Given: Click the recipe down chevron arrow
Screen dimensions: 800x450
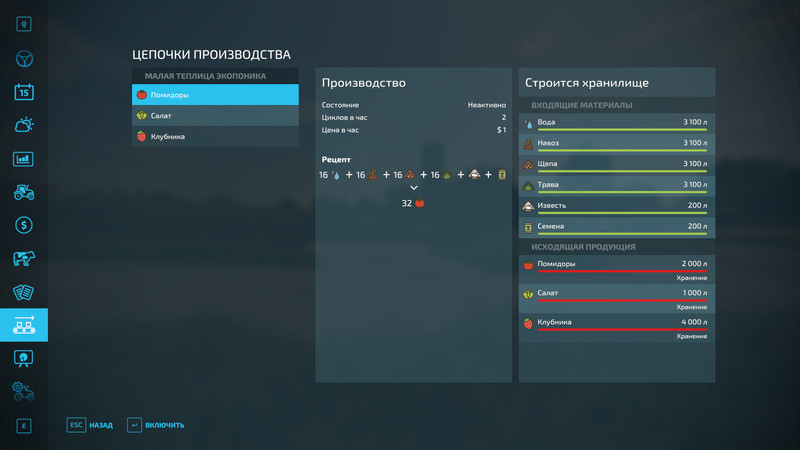Looking at the screenshot, I should tap(414, 187).
